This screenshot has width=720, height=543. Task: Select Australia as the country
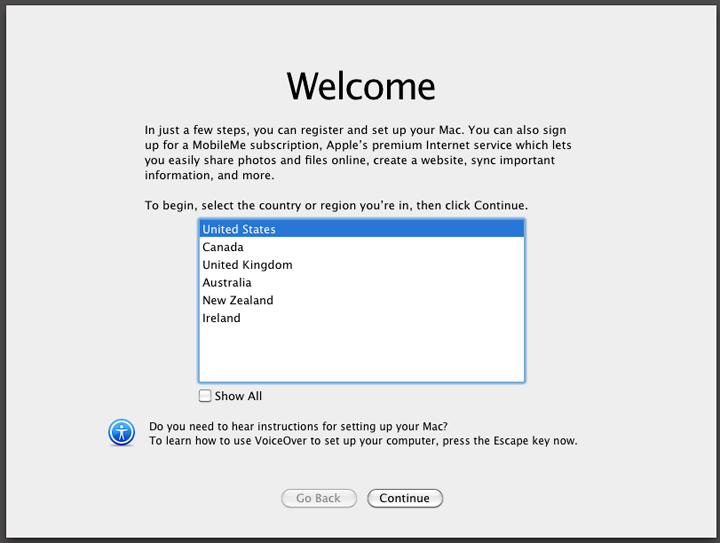(361, 282)
